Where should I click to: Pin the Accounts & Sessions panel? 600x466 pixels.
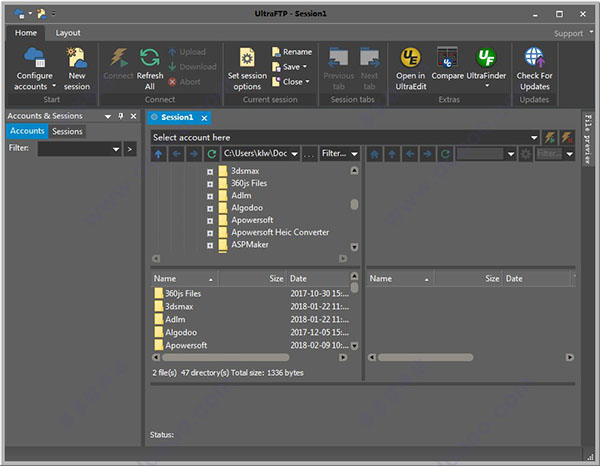(121, 116)
